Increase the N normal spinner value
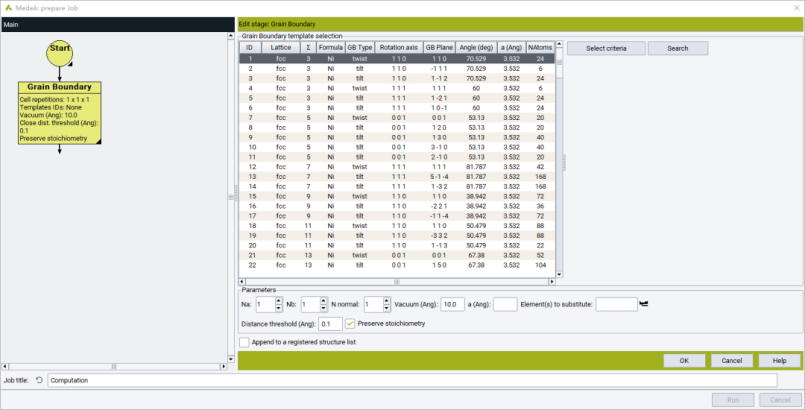 [386, 300]
